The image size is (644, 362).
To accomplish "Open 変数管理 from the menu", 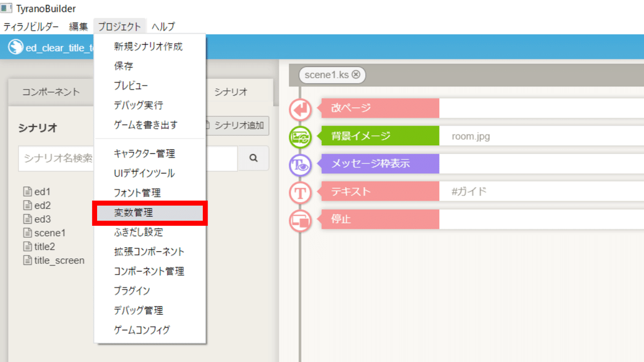I will coord(150,213).
